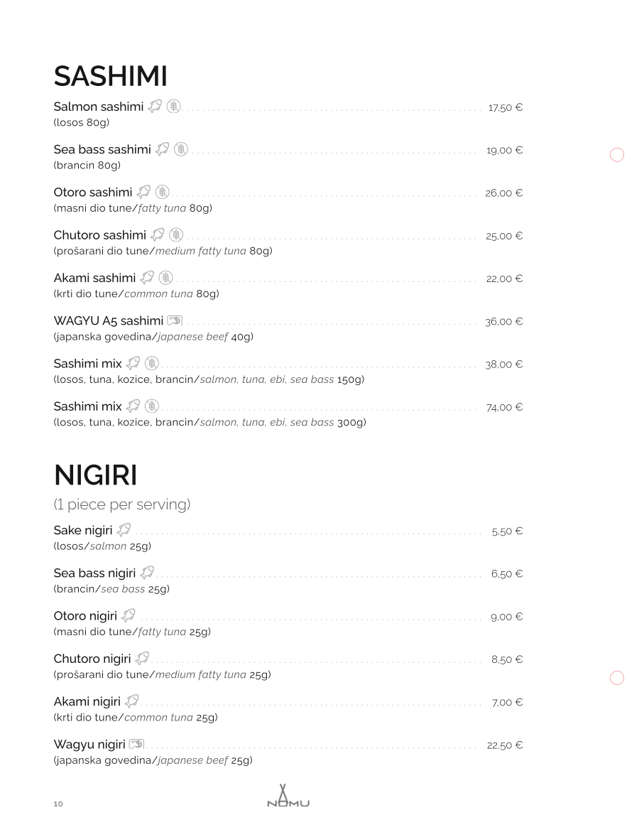644x832 pixels.
Task: Click the beef icon beside WAGYU A5 sashimi
Action: [x=175, y=320]
